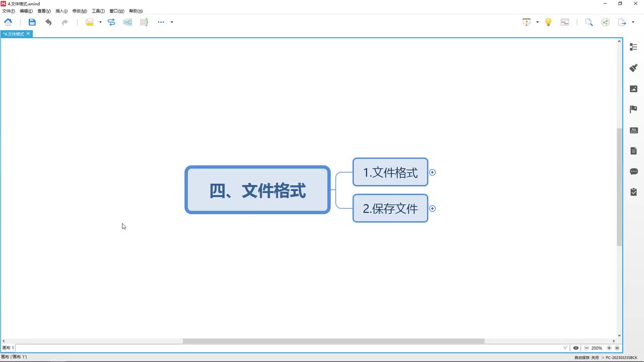Add a summary bracket to topics
This screenshot has width=644, height=362.
144,22
